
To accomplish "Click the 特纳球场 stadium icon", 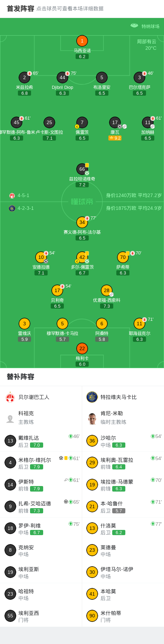I will point(134,26).
